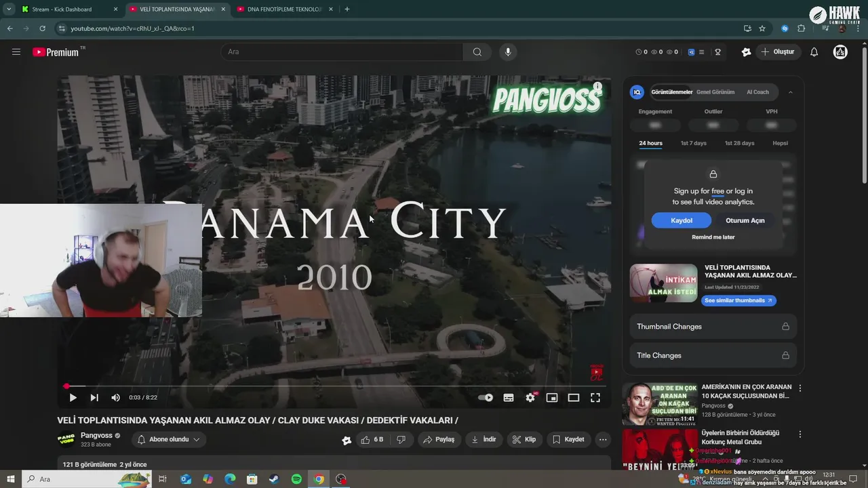This screenshot has height=488, width=868.
Task: Select the 1st 28 days tab
Action: [x=739, y=144]
